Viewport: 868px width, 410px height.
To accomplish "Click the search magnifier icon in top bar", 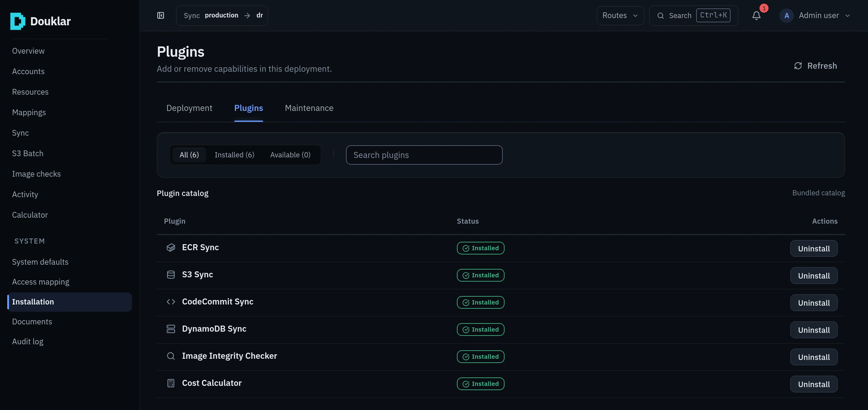I will point(660,15).
